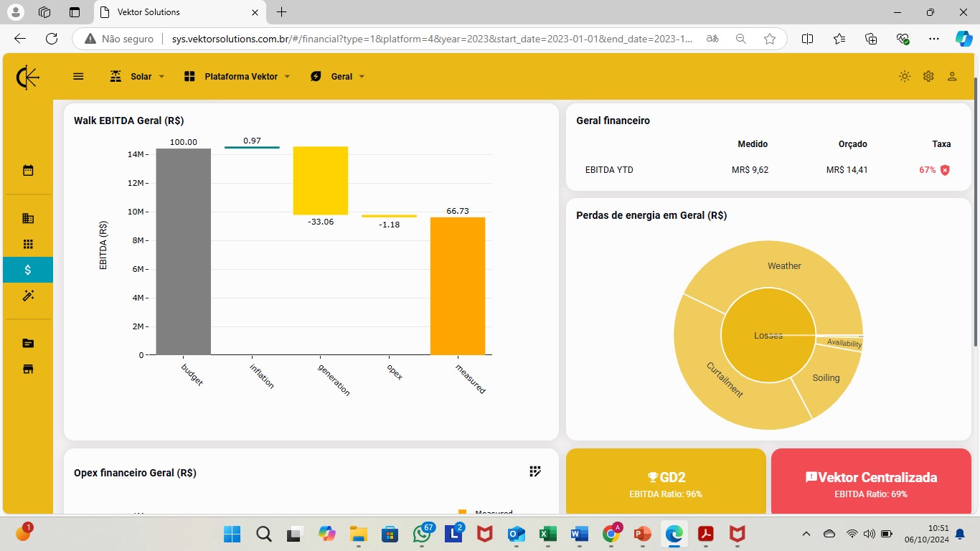
Task: Toggle light theme sun icon
Action: tap(905, 76)
